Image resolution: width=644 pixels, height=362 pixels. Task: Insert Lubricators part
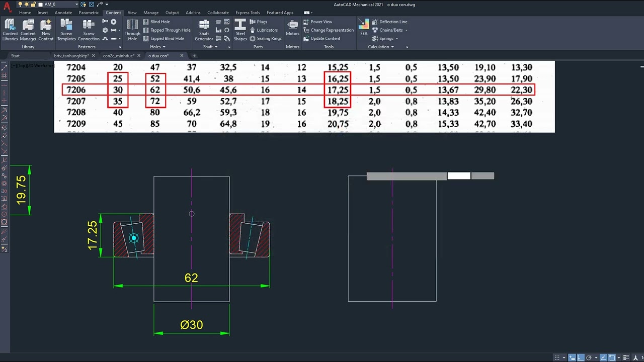tap(264, 30)
